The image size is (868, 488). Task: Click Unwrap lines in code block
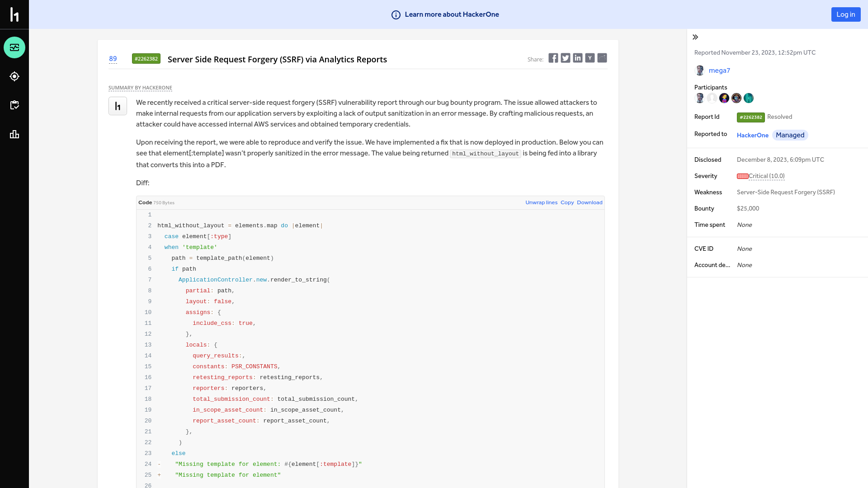pyautogui.click(x=541, y=202)
